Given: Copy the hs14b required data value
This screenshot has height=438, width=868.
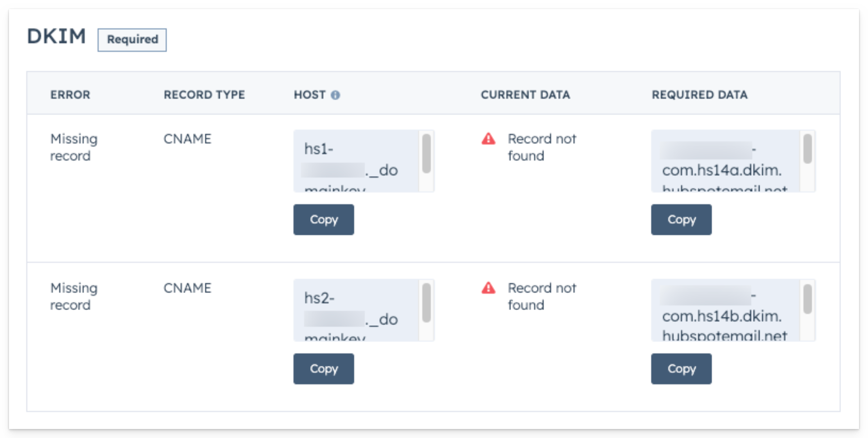Looking at the screenshot, I should click(x=681, y=369).
